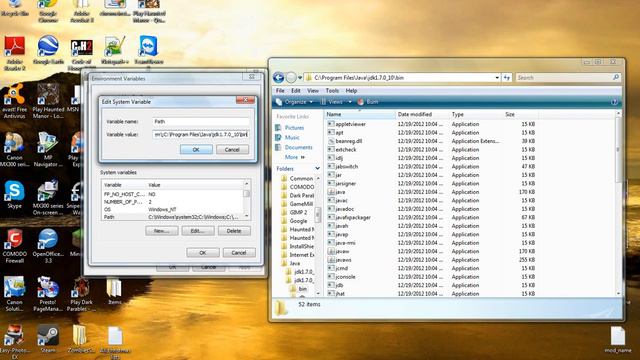Viewport: 640px width, 360px height.
Task: Open Presto! PageManager desktop shortcut
Action: pyautogui.click(x=48, y=294)
